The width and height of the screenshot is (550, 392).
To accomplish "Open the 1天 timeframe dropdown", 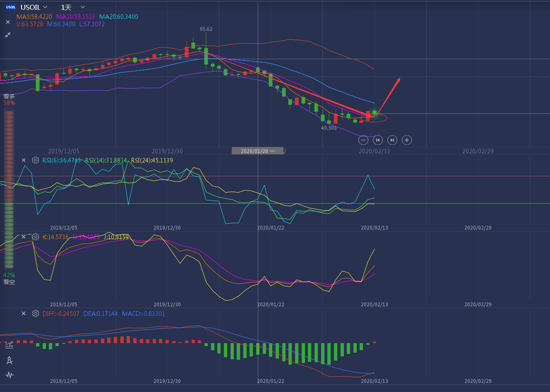I will click(x=73, y=7).
